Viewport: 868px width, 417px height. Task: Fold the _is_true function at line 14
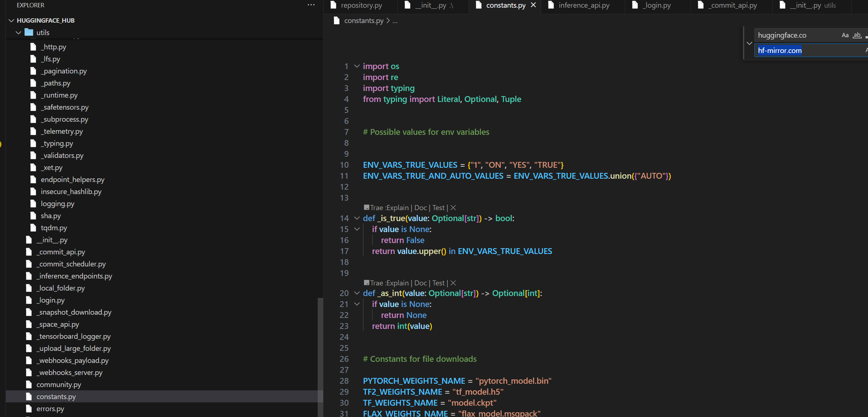[357, 218]
